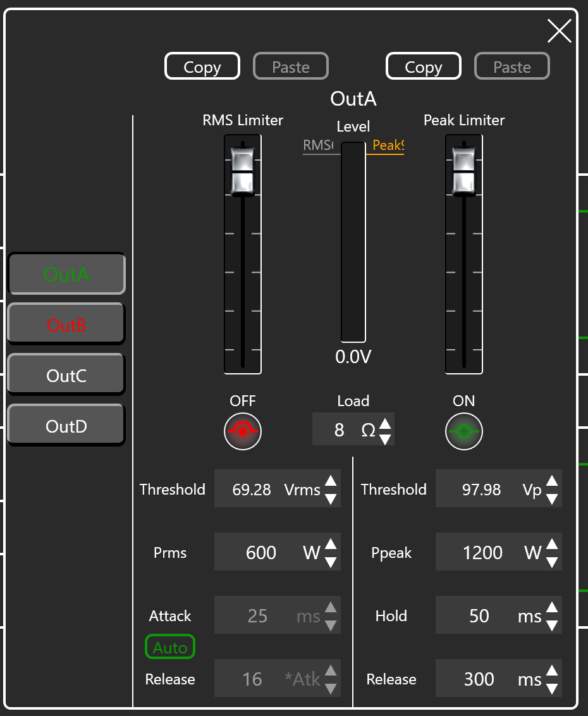
Task: Open the OutC channel
Action: pos(66,376)
